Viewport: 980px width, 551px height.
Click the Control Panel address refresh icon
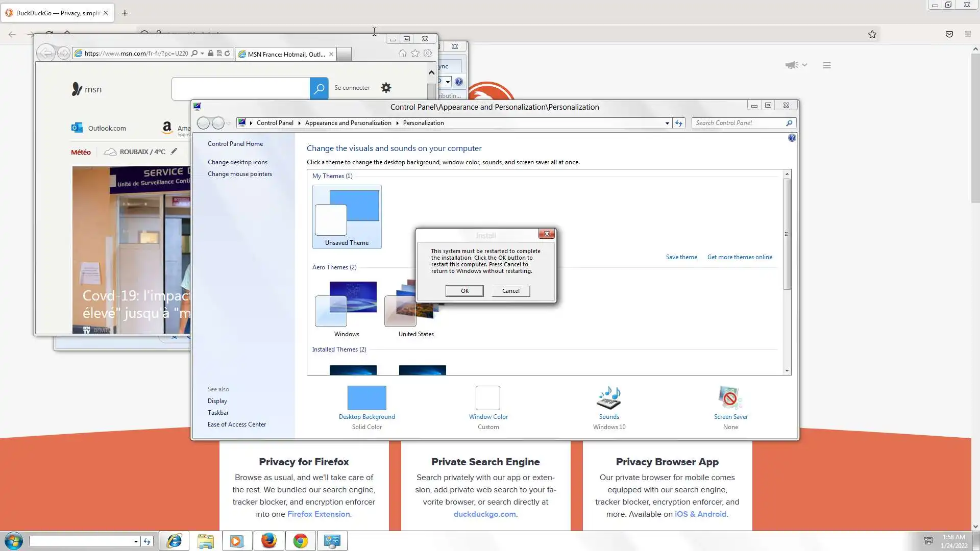pos(679,123)
